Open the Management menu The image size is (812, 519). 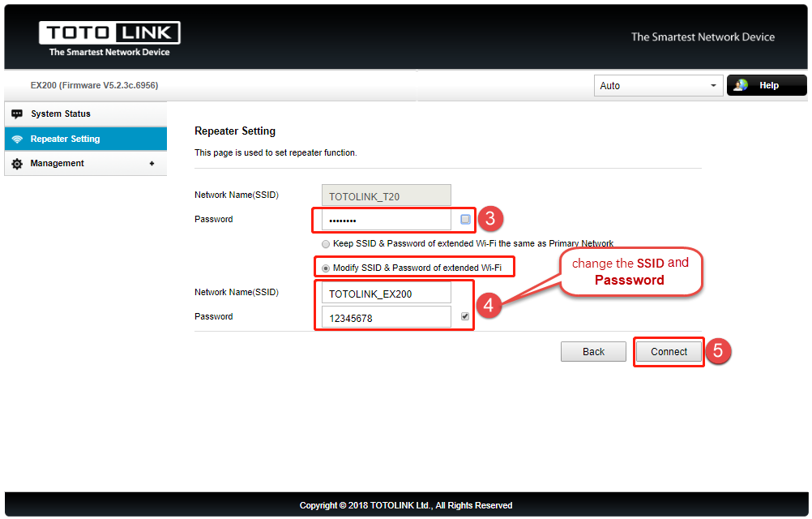[85, 164]
